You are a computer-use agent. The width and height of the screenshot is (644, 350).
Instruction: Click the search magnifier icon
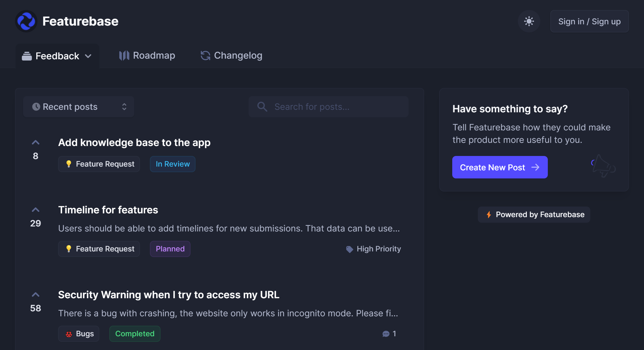(x=262, y=107)
